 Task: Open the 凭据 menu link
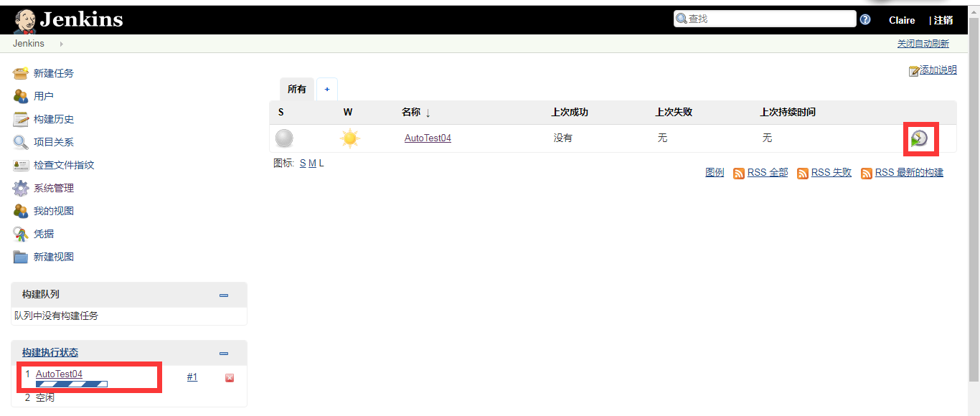pos(44,234)
